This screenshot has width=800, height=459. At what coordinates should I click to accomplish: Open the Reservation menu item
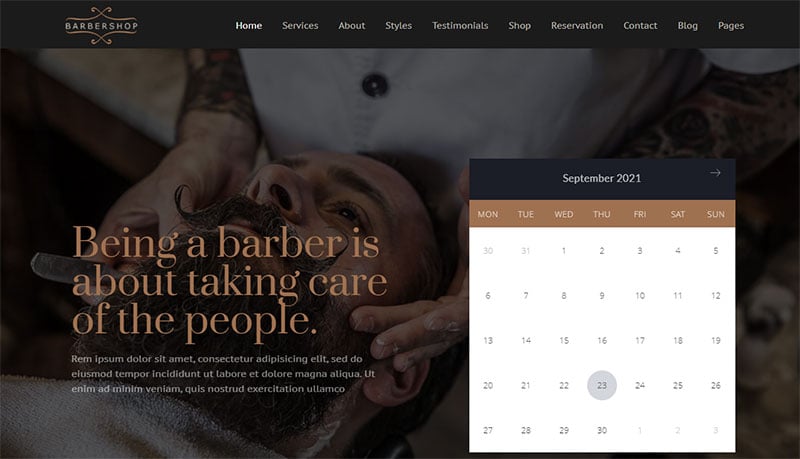pos(577,26)
